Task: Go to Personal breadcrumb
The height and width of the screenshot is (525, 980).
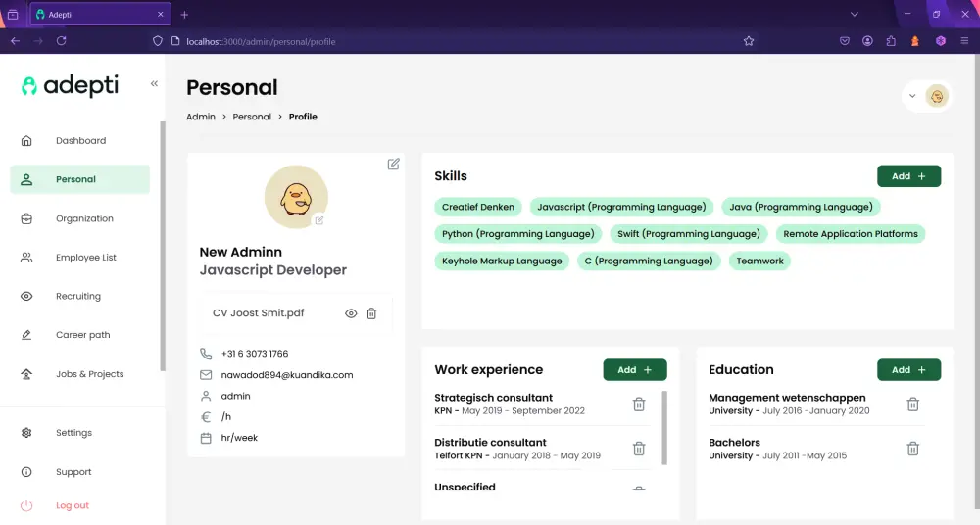Action: [x=252, y=117]
